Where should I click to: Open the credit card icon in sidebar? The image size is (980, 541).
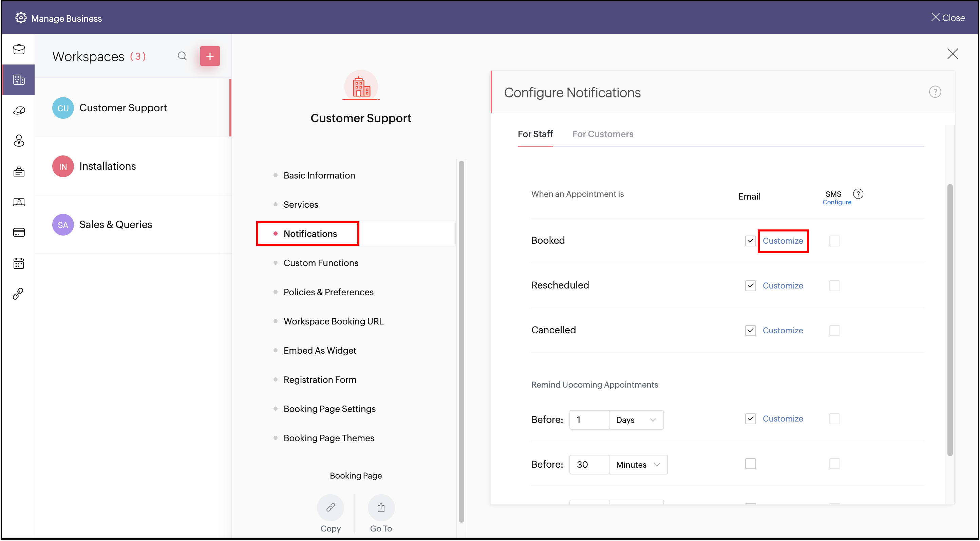coord(19,232)
